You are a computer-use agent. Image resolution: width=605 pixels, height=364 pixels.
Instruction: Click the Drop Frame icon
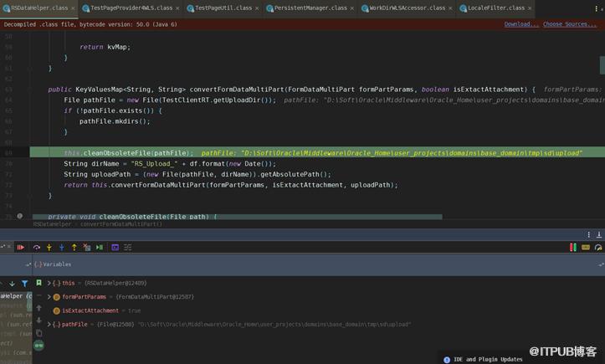click(87, 248)
